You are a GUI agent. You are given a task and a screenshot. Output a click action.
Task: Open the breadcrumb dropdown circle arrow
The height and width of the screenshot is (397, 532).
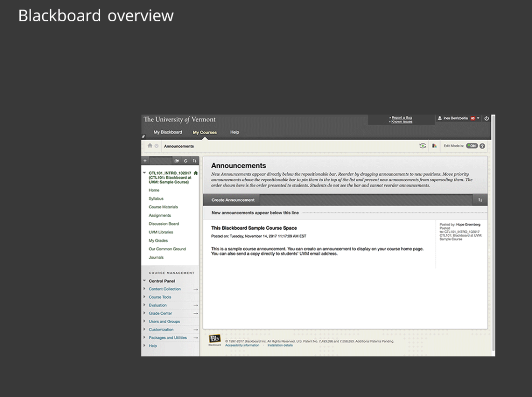tap(156, 146)
